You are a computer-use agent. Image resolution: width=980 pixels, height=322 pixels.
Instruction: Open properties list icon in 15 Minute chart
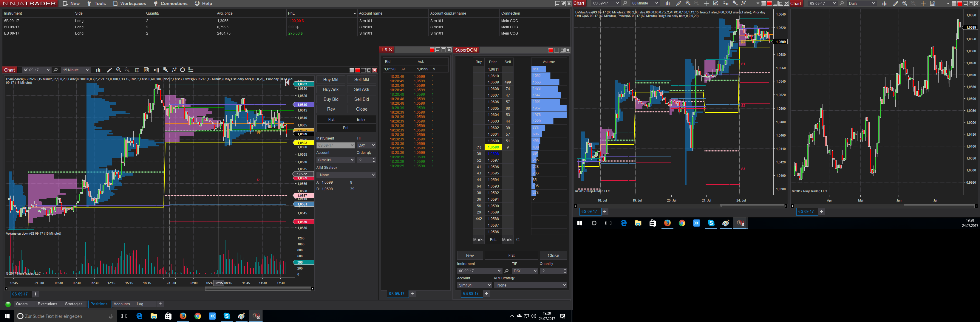tap(191, 70)
